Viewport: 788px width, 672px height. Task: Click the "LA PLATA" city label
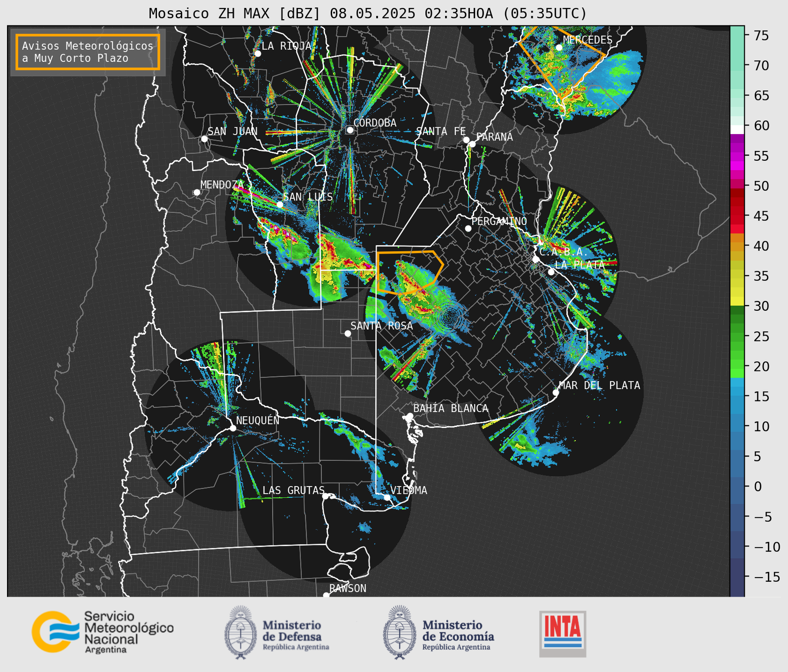click(x=580, y=265)
